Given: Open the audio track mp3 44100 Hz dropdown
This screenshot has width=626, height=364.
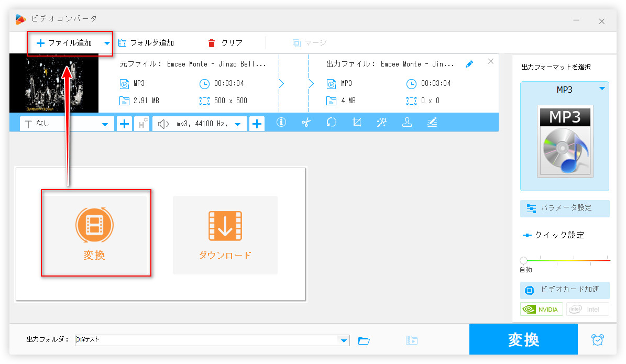Looking at the screenshot, I should [x=238, y=124].
